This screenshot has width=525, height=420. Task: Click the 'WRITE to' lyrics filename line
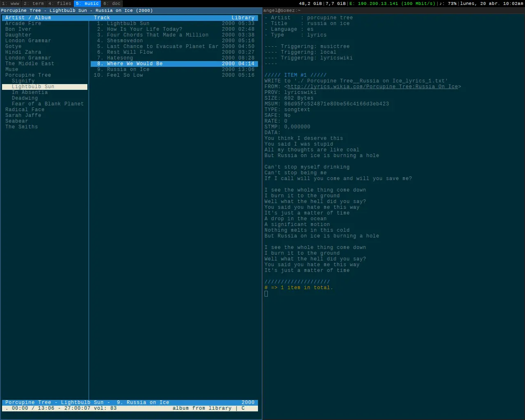356,81
